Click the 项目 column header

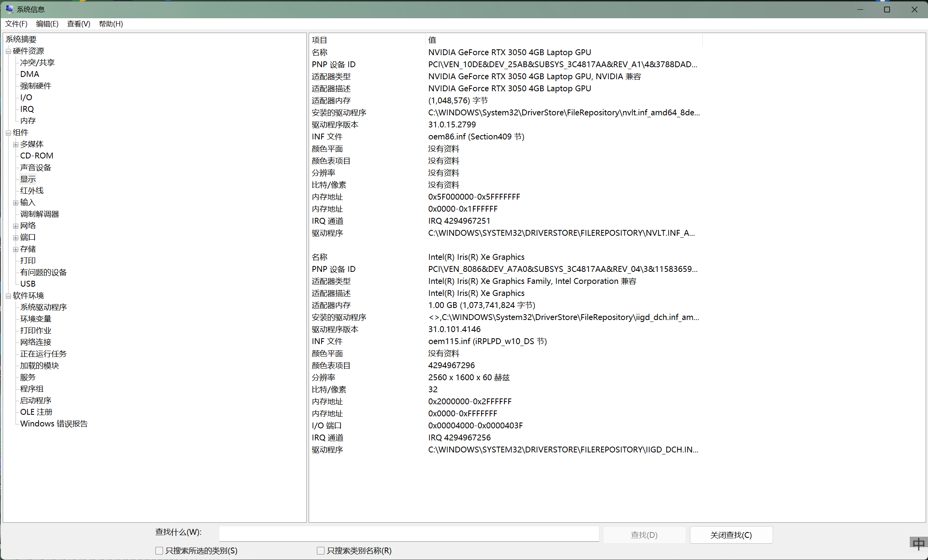[x=367, y=40]
